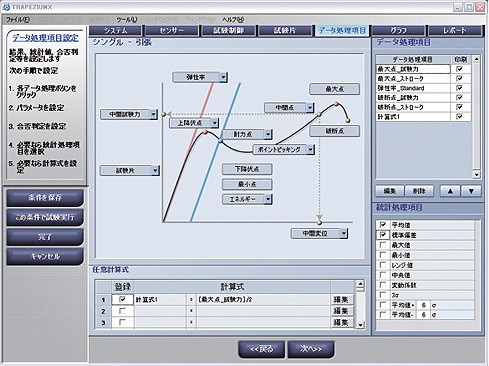Image resolution: width=489 pixels, height=366 pixels.
Task: Click the green marker on the vertical axis
Action: (x=163, y=114)
